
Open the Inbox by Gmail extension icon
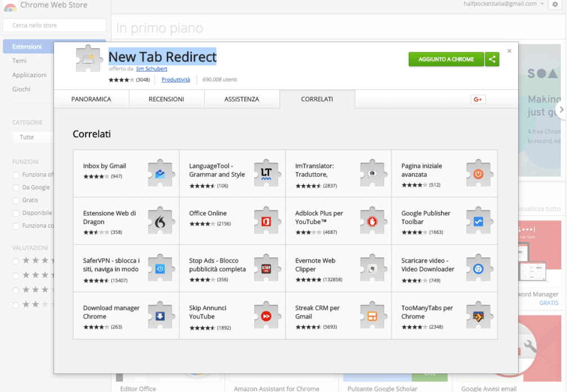point(160,173)
